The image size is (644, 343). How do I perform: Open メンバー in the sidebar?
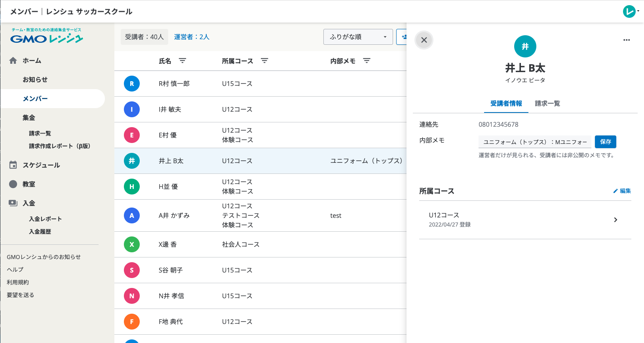[x=35, y=99]
